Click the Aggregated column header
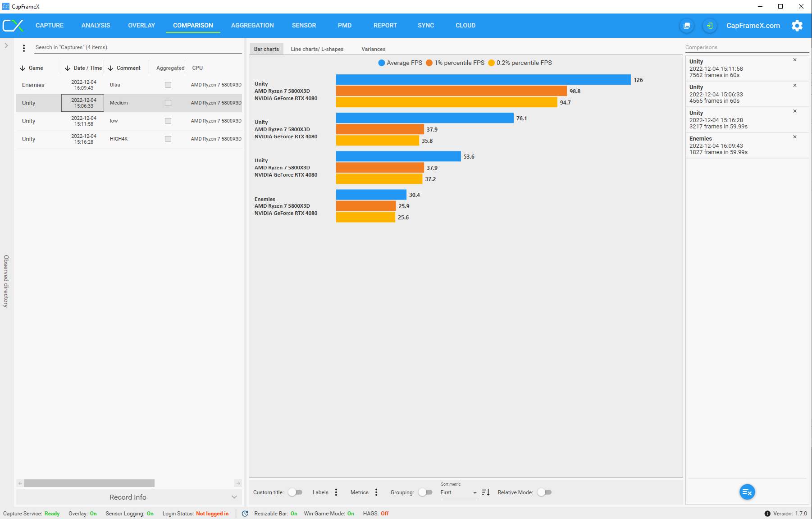The image size is (812, 519). pyautogui.click(x=170, y=68)
